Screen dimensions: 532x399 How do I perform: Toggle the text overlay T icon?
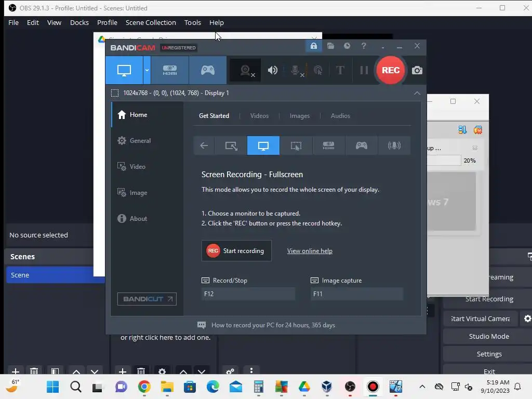[x=340, y=70]
